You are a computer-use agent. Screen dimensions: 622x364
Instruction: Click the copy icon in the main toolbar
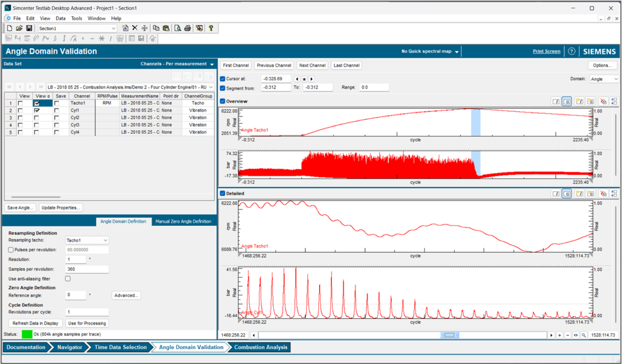pyautogui.click(x=156, y=28)
